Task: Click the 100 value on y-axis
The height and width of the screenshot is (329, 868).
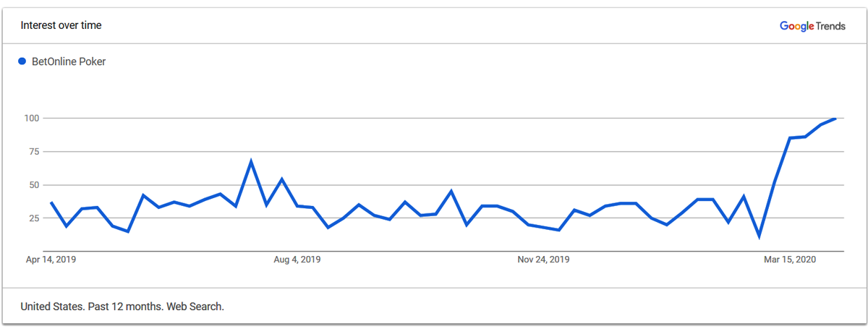Action: [33, 118]
